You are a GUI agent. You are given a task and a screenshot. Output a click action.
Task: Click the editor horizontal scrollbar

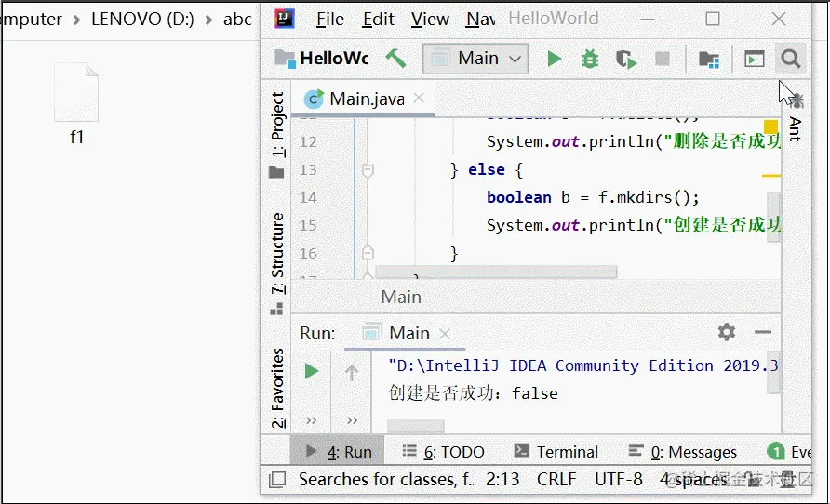(496, 272)
